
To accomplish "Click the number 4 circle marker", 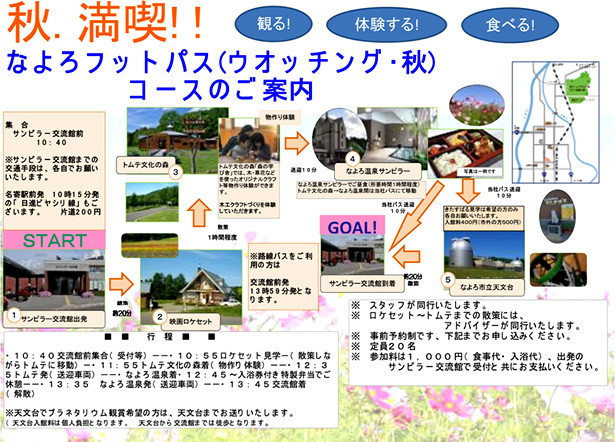I will pos(352,159).
